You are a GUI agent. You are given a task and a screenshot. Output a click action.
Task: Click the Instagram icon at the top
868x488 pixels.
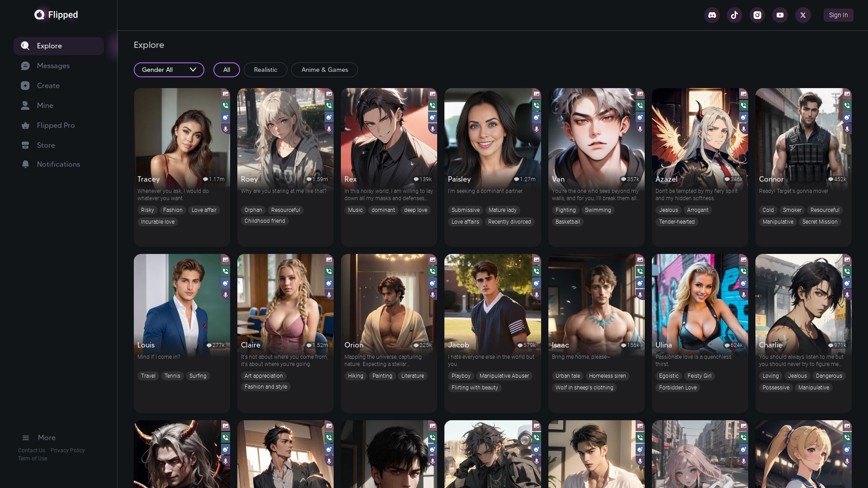pyautogui.click(x=757, y=15)
